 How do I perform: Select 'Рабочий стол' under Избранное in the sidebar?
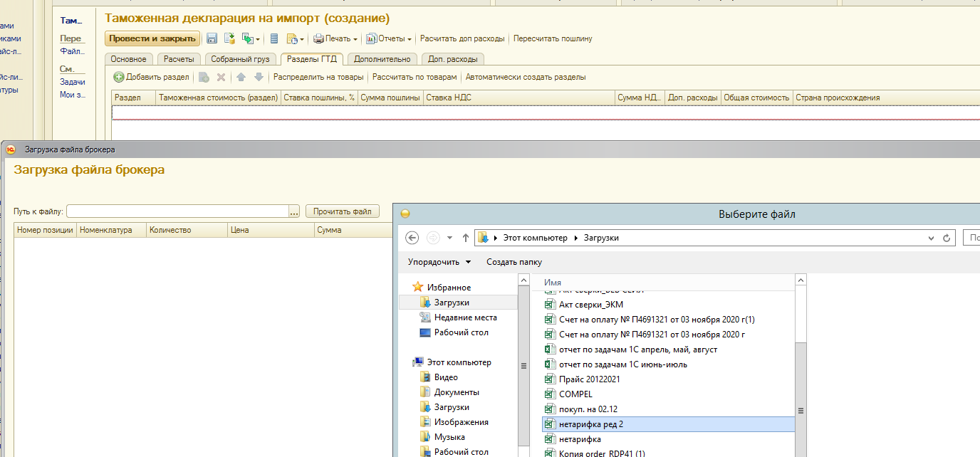(x=461, y=332)
